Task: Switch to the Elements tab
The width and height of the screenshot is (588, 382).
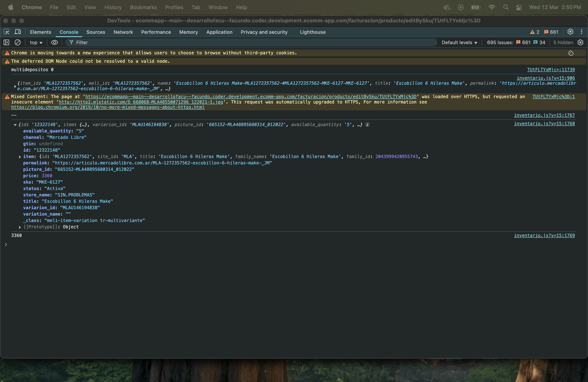Action: 41,32
